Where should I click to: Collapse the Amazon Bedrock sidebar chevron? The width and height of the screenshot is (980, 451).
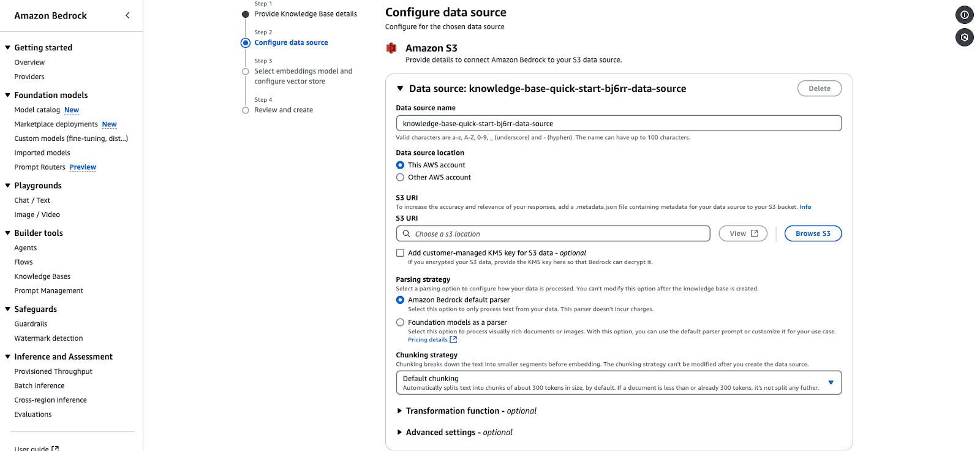point(127,15)
